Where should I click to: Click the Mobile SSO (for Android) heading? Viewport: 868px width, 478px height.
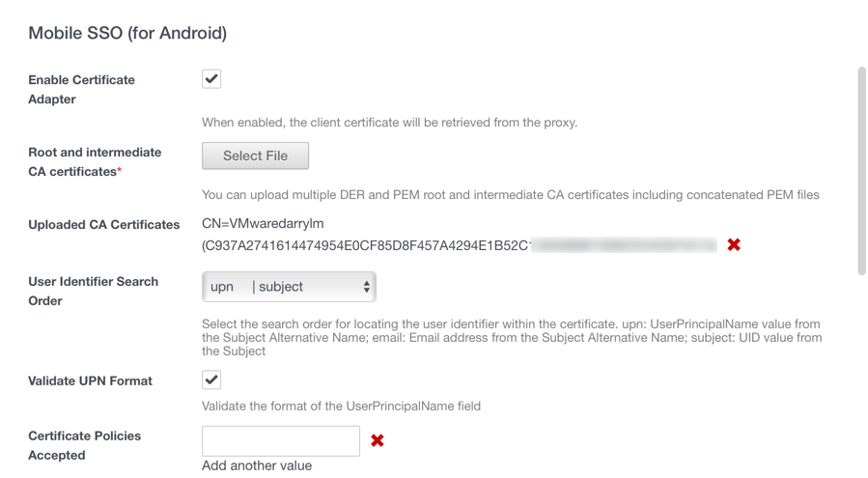[x=127, y=34]
